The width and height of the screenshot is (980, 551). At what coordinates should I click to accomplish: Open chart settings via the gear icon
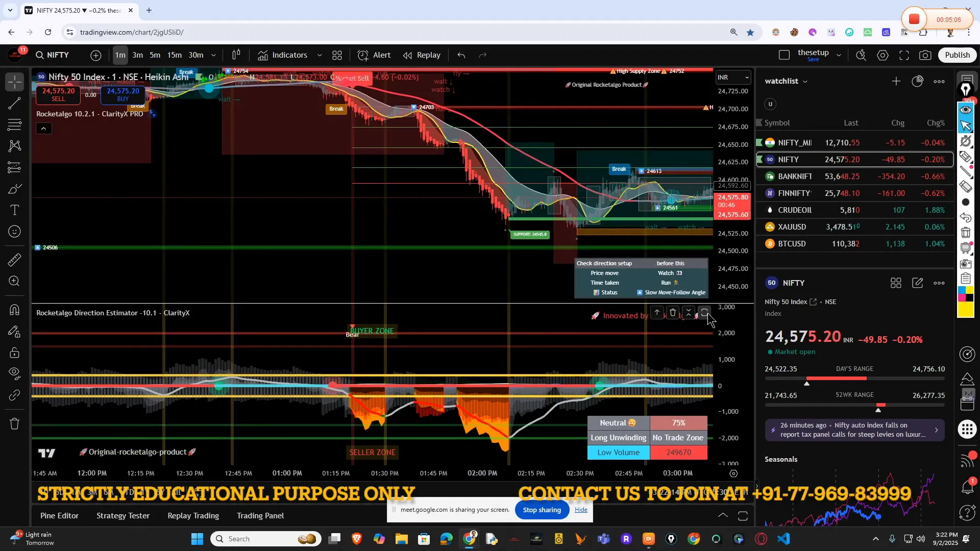pos(883,55)
